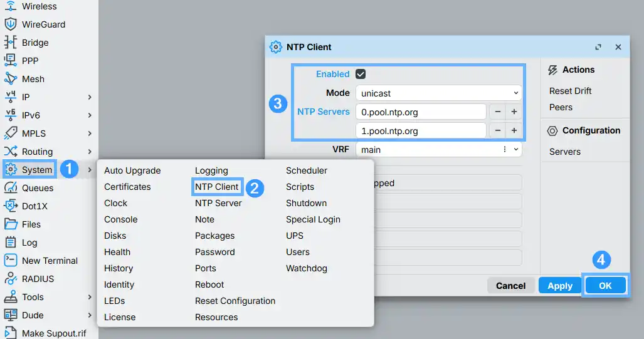This screenshot has width=644, height=339.
Task: Click Peers under Actions
Action: (561, 107)
